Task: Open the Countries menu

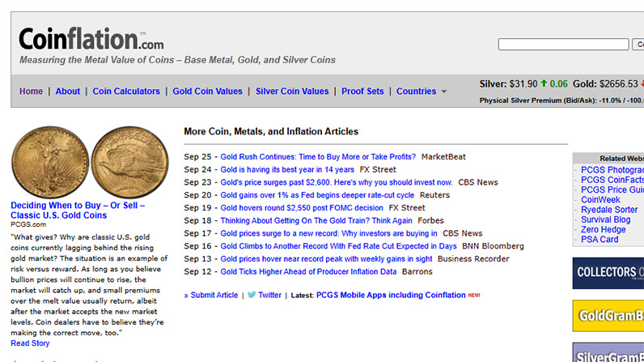Action: (416, 92)
